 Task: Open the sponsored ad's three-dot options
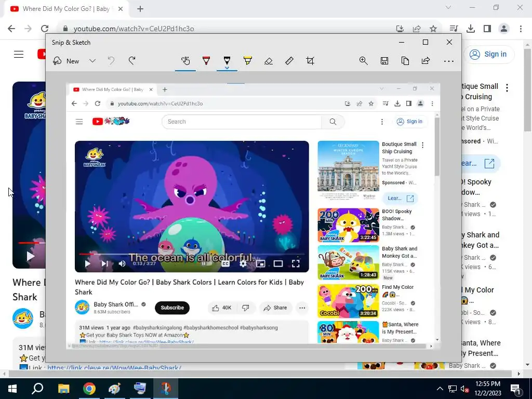(507, 88)
